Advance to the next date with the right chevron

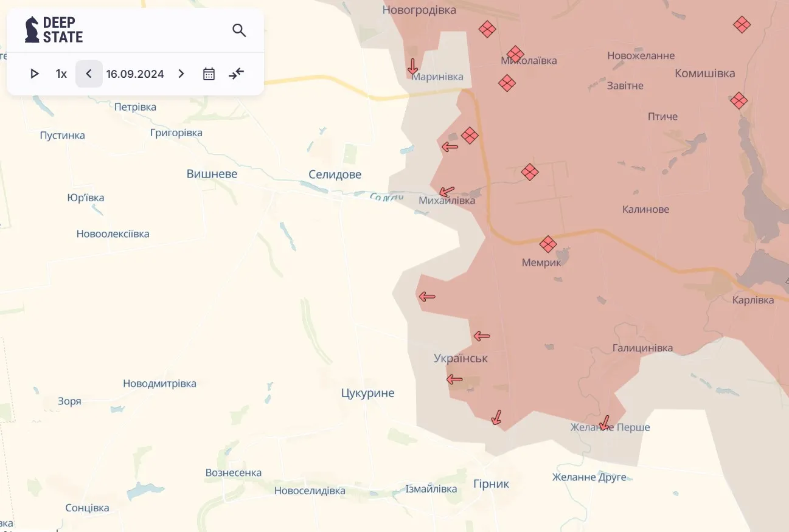point(181,74)
